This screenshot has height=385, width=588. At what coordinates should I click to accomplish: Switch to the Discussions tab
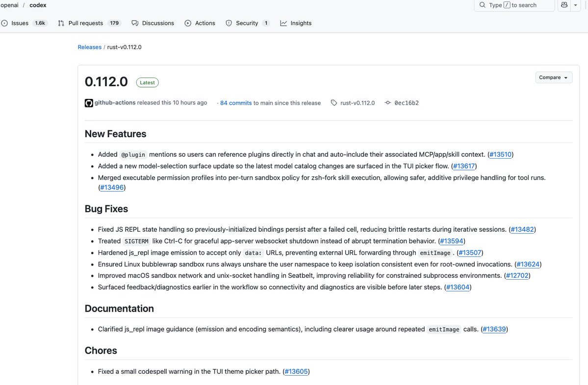point(153,23)
